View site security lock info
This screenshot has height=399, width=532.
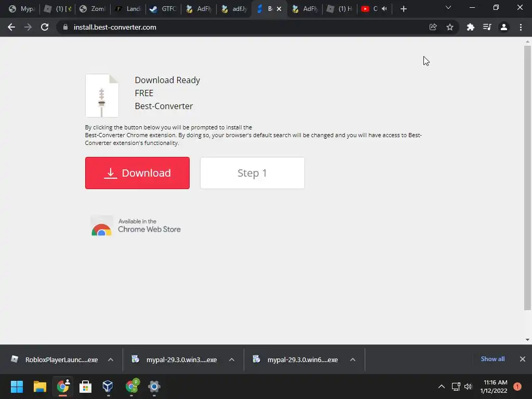pos(65,27)
